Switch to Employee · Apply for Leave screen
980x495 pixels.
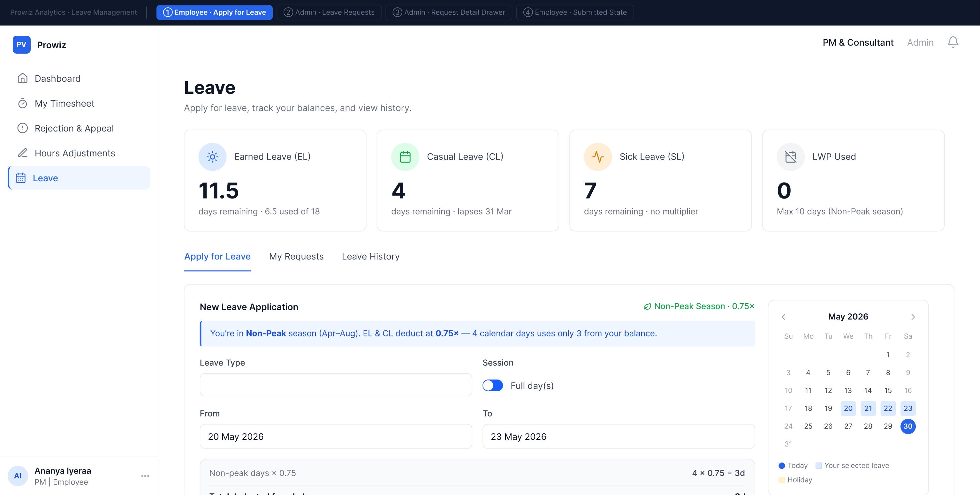click(215, 12)
